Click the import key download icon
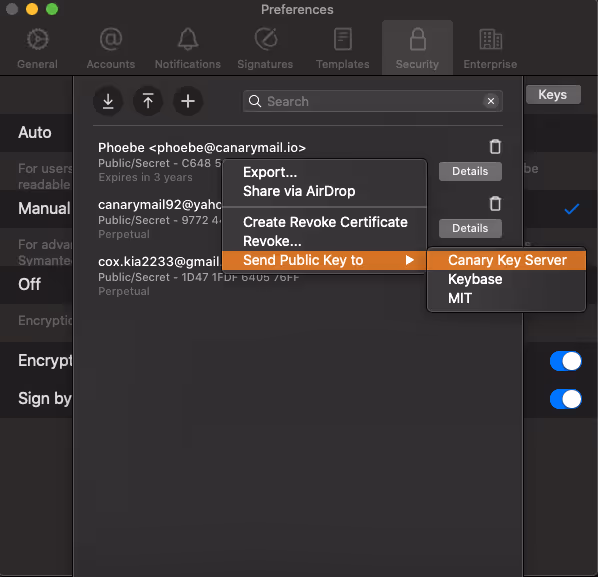 click(x=108, y=101)
